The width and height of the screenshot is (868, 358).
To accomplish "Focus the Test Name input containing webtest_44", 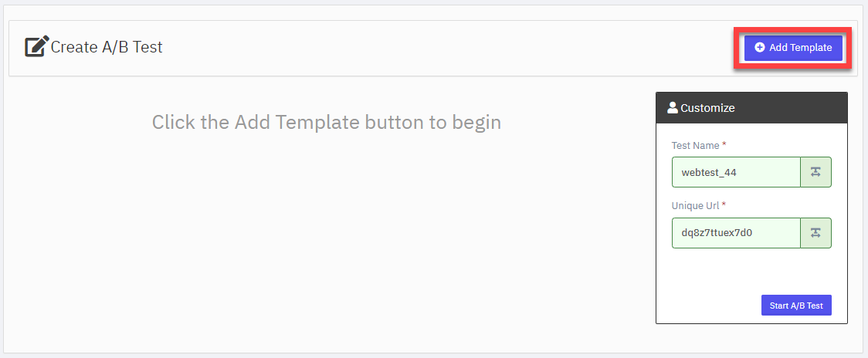I will (x=736, y=172).
